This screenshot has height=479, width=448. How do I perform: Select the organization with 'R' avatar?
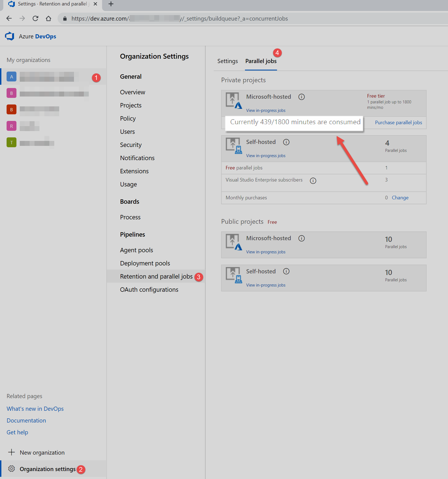tap(53, 126)
